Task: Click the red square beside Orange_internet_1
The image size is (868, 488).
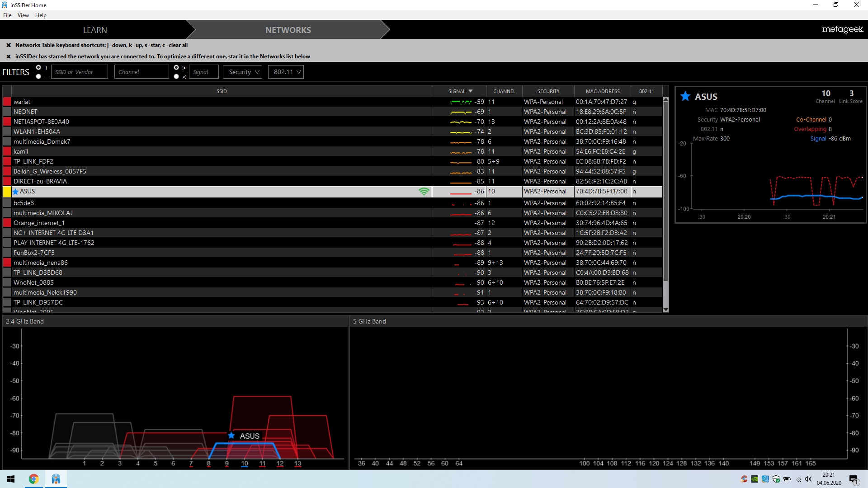Action: 7,223
